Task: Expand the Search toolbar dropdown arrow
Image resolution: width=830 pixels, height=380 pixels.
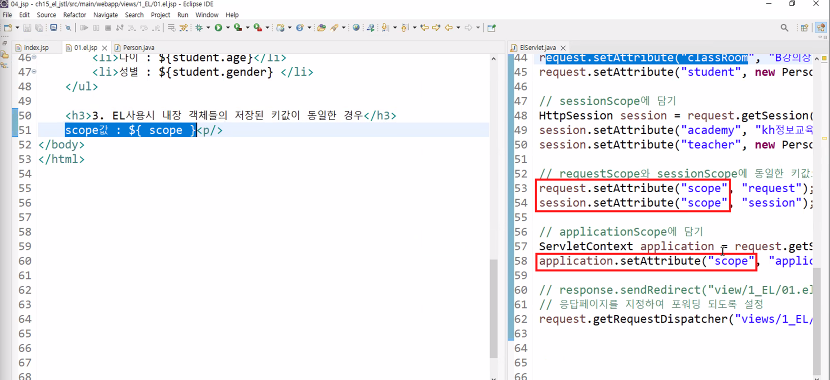Action: tap(344, 28)
